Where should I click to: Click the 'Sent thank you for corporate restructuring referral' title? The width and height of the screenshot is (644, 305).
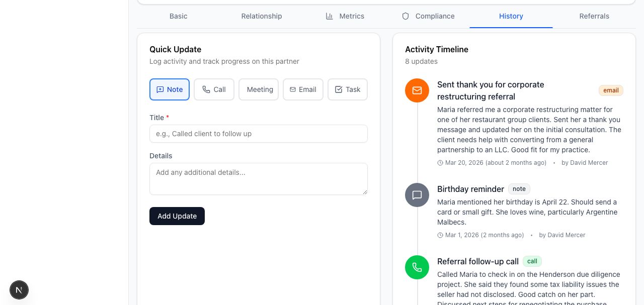pos(491,90)
